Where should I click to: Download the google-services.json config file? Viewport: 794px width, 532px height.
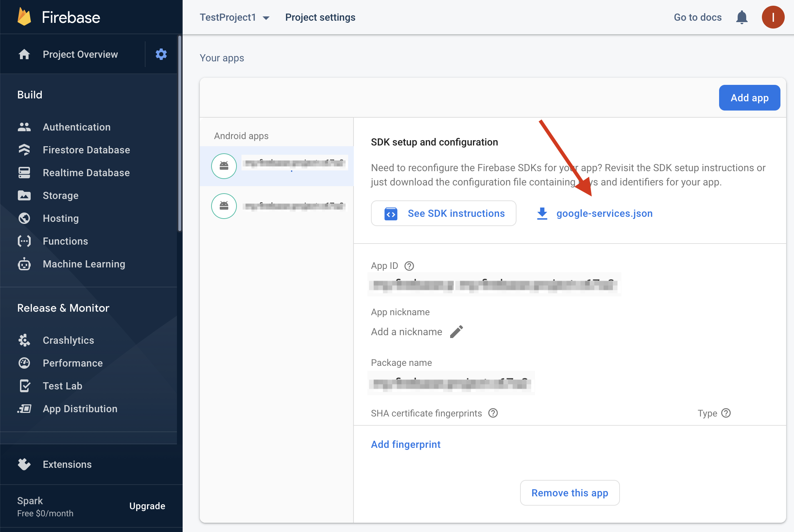coord(594,213)
